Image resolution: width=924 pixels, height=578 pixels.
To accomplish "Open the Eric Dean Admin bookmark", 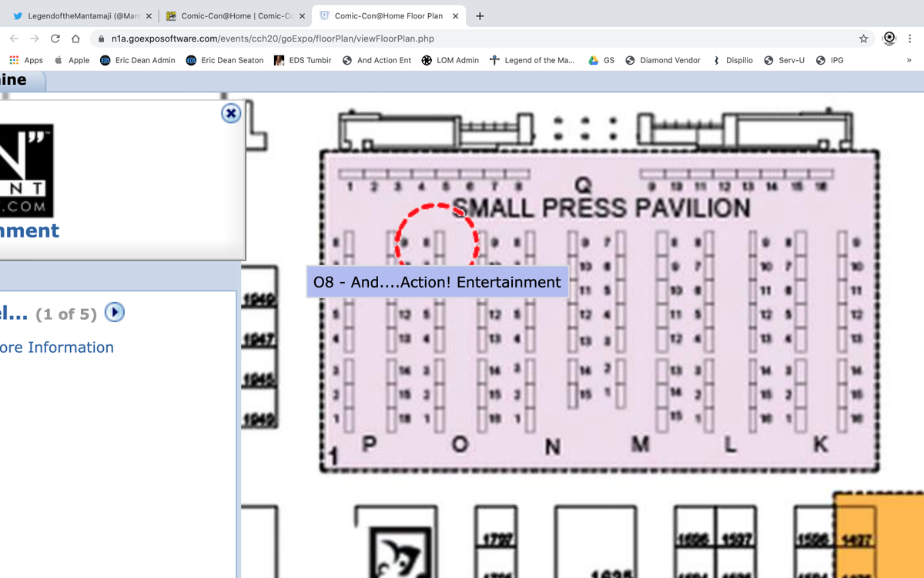I will click(x=138, y=60).
